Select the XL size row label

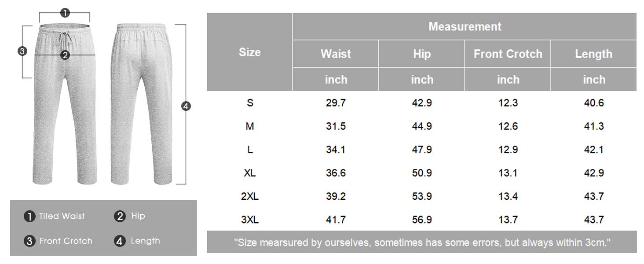pyautogui.click(x=250, y=173)
